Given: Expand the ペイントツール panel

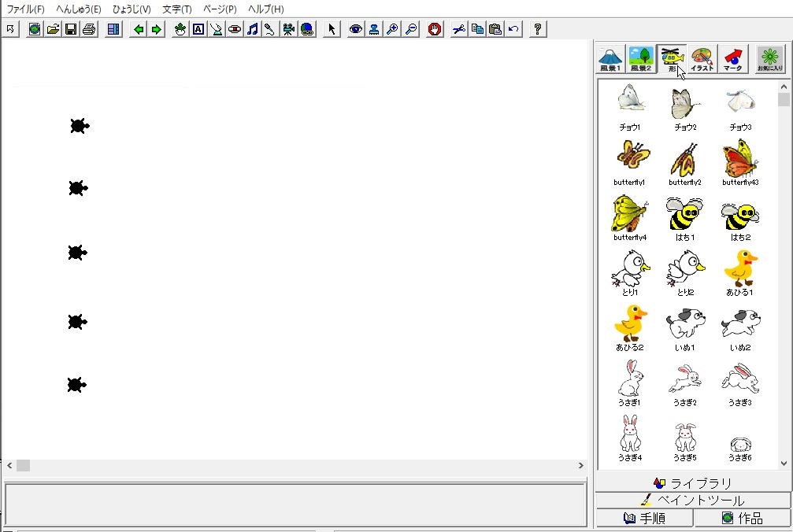Looking at the screenshot, I should (x=692, y=501).
